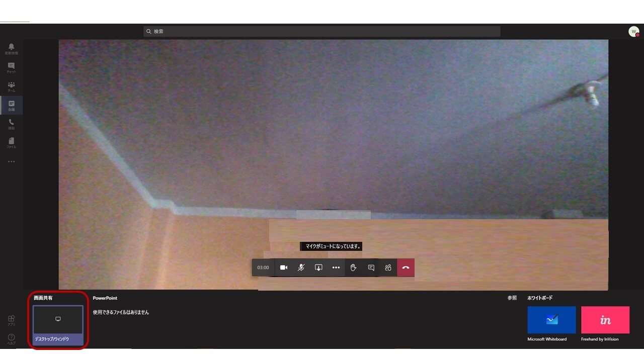
Task: Unmute the microphone
Action: tap(301, 267)
